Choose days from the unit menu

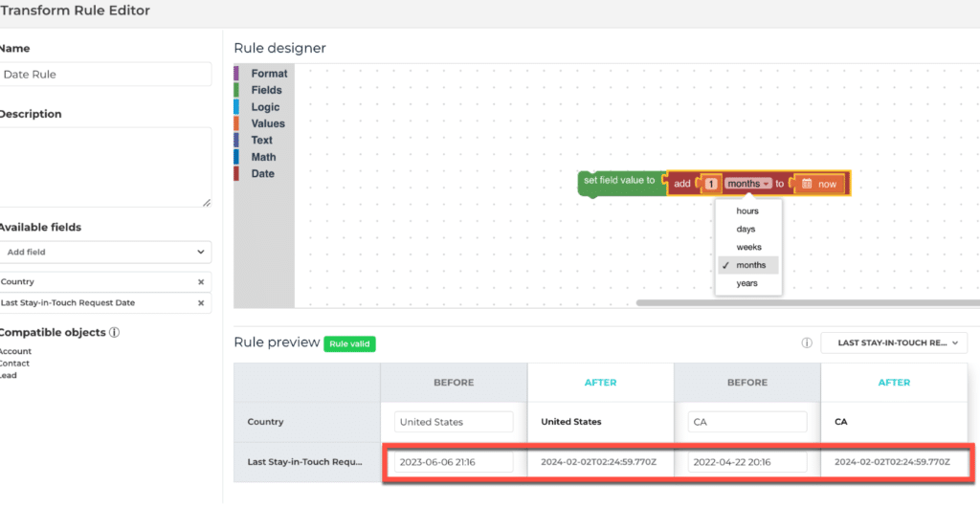746,229
